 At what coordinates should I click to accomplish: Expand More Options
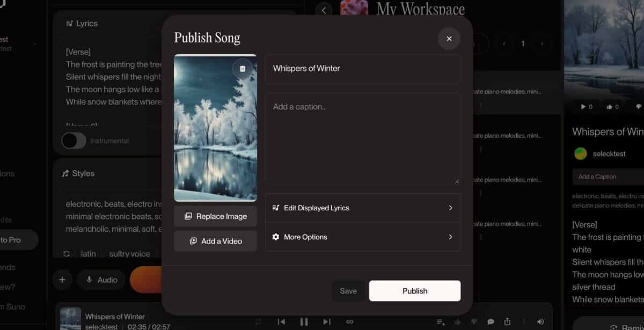363,237
